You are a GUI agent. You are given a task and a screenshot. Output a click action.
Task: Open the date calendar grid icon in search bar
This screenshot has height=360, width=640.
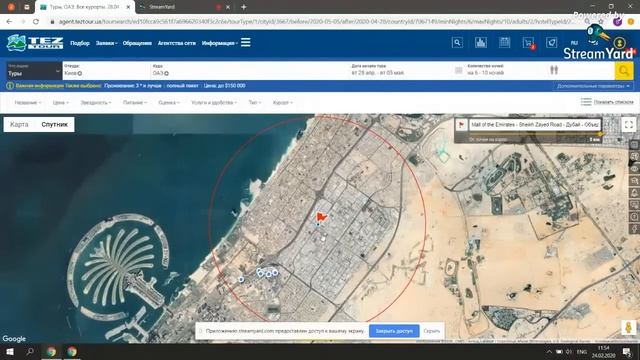click(458, 71)
